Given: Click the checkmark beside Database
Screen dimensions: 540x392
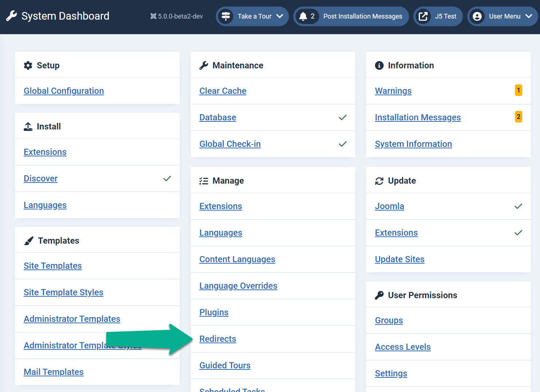Looking at the screenshot, I should (x=343, y=117).
